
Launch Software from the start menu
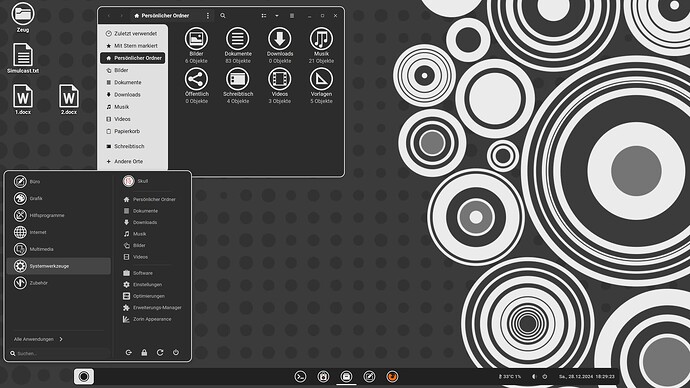(138, 273)
